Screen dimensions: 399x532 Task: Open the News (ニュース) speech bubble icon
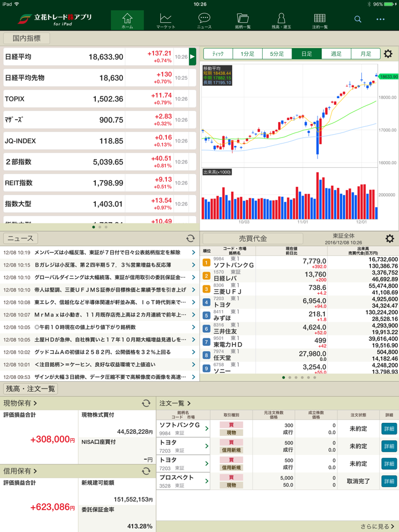[x=204, y=21]
